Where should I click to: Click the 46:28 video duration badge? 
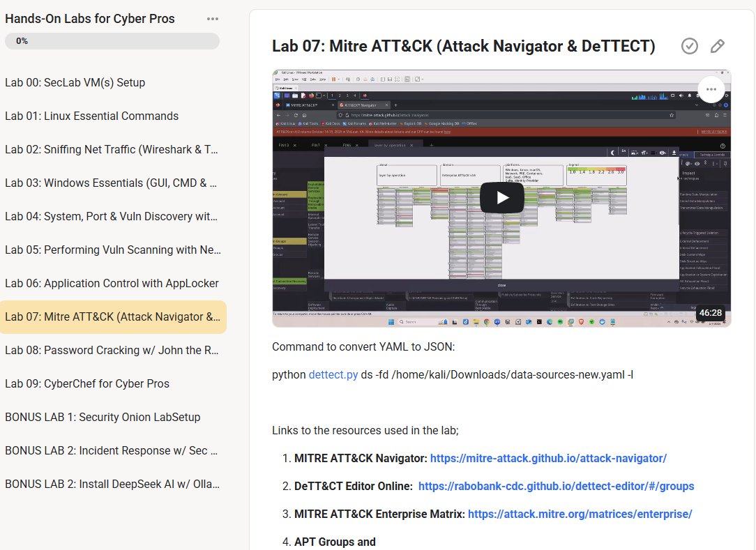point(710,313)
